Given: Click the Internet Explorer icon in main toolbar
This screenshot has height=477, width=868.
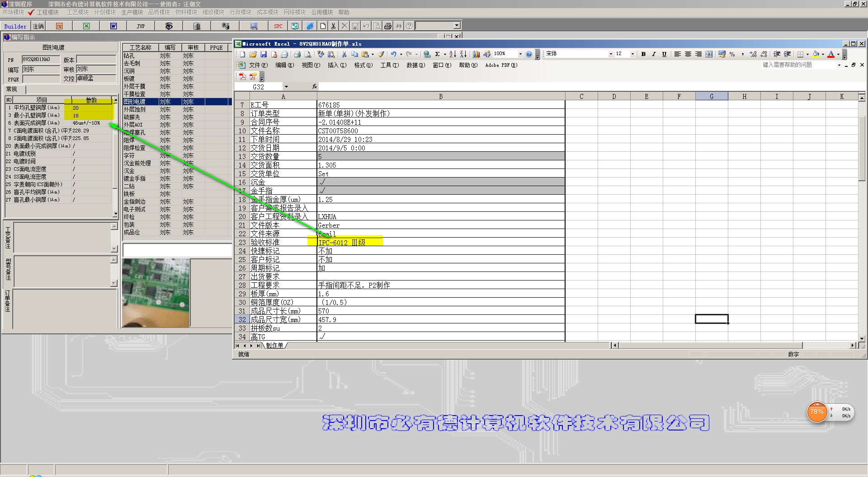Looking at the screenshot, I should point(310,26).
